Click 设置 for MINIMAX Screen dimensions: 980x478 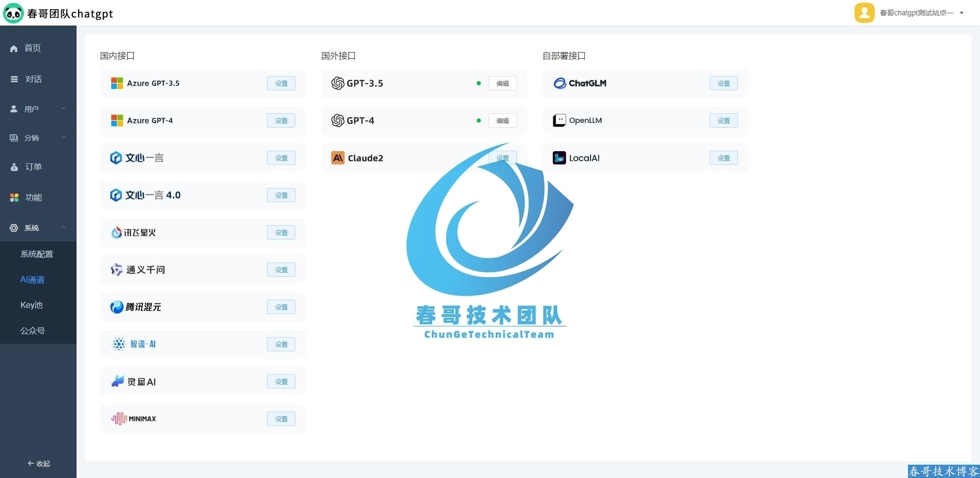[x=281, y=419]
